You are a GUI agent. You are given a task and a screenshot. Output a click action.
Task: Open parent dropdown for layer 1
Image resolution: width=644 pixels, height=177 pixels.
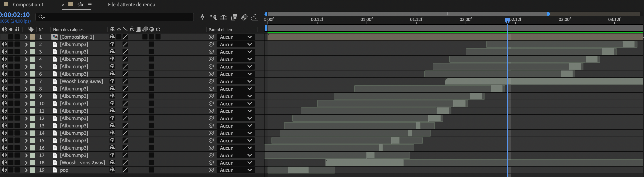236,37
